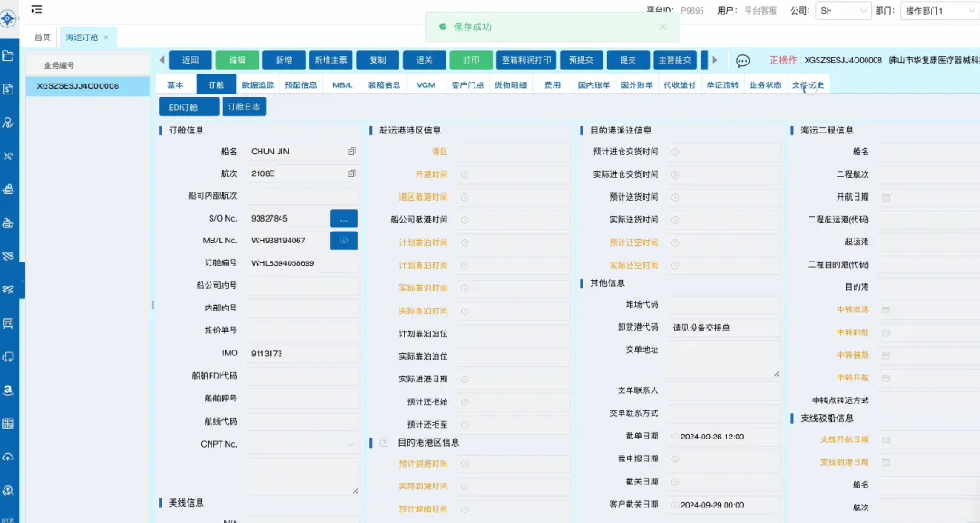Open the 费用 tab
The width and height of the screenshot is (980, 523).
tap(552, 84)
